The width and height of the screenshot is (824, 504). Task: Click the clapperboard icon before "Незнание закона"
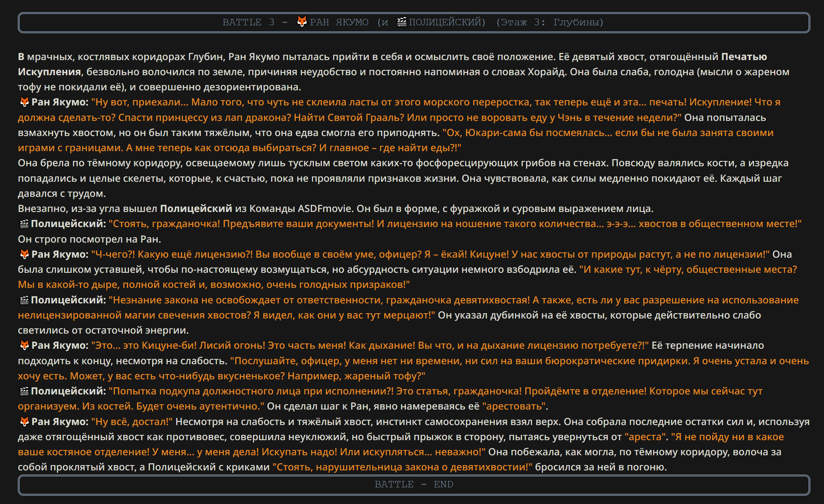point(24,300)
